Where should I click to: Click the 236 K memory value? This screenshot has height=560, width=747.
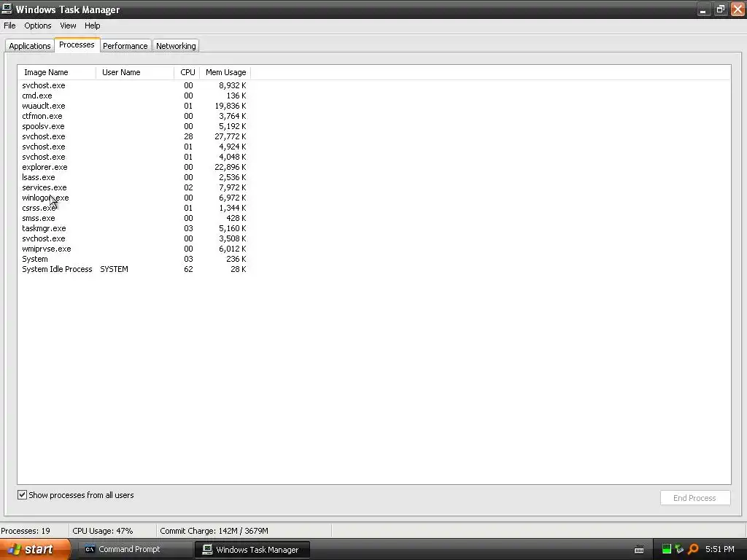coord(236,259)
